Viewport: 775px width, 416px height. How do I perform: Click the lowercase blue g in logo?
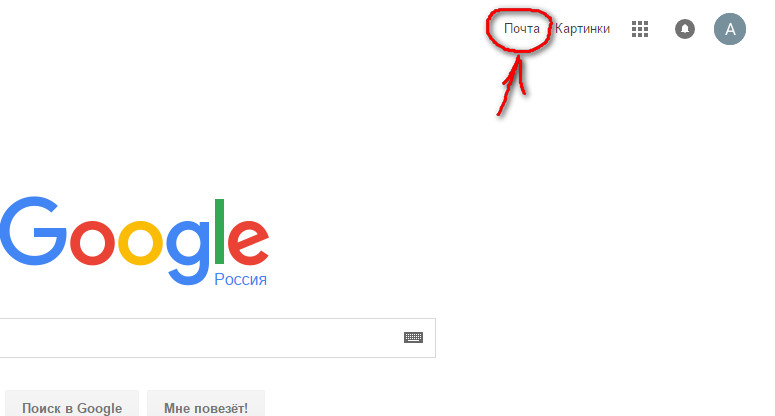click(188, 252)
